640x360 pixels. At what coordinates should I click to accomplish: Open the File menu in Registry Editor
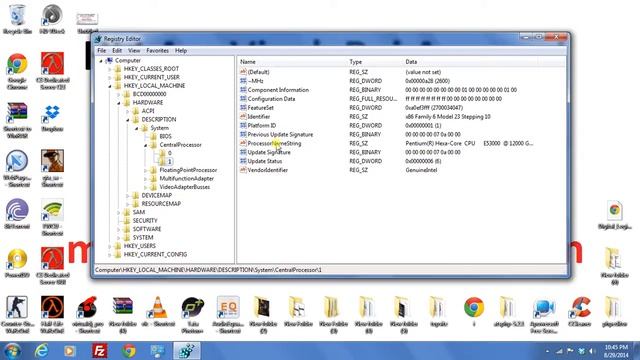[102, 51]
